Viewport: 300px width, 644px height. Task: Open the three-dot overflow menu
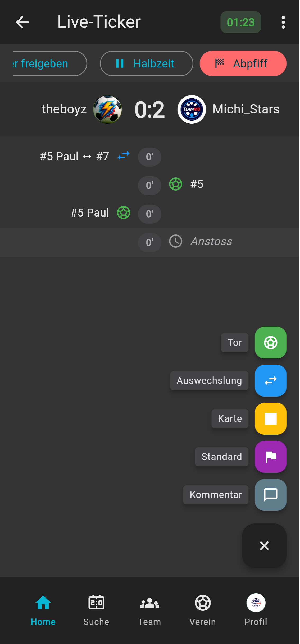tap(283, 22)
